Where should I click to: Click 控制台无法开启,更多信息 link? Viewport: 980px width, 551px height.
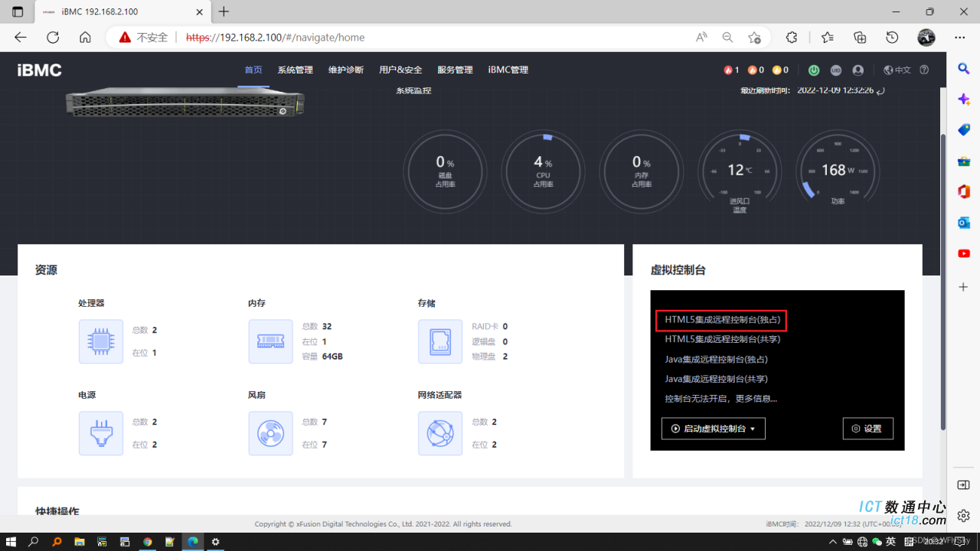721,399
